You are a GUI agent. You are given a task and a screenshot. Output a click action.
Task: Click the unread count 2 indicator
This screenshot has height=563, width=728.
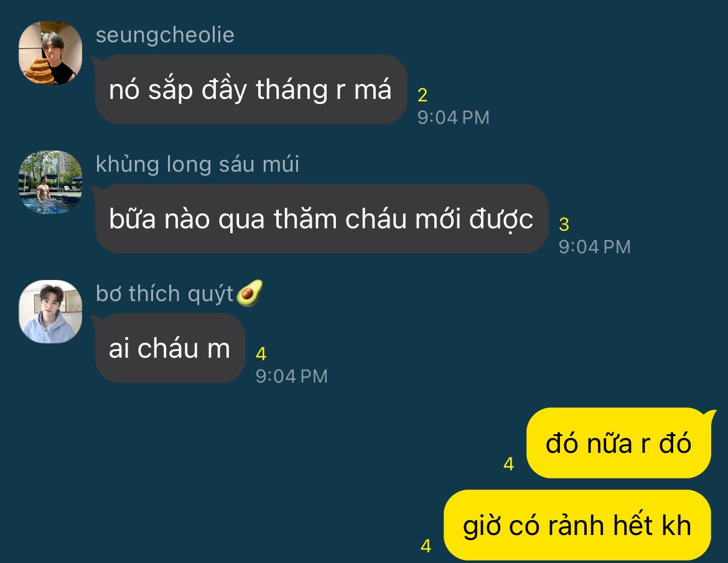422,95
